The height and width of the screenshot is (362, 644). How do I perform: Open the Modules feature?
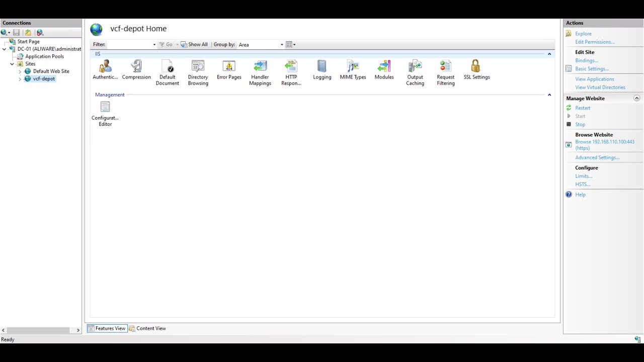pyautogui.click(x=384, y=70)
